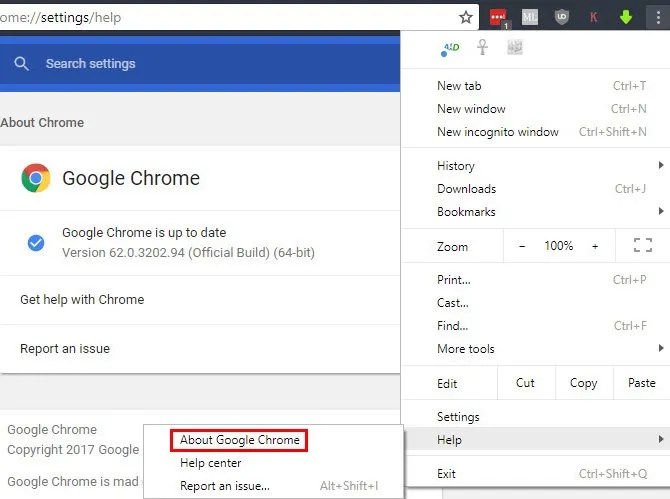This screenshot has width=670, height=499.
Task: Open Settings from the Chrome menu
Action: tap(537, 417)
